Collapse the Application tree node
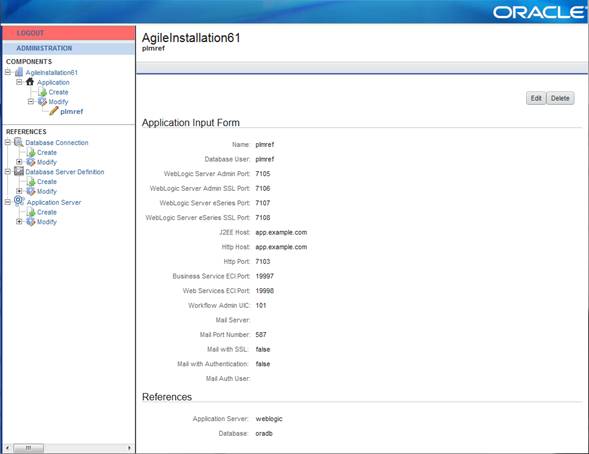 (x=19, y=82)
